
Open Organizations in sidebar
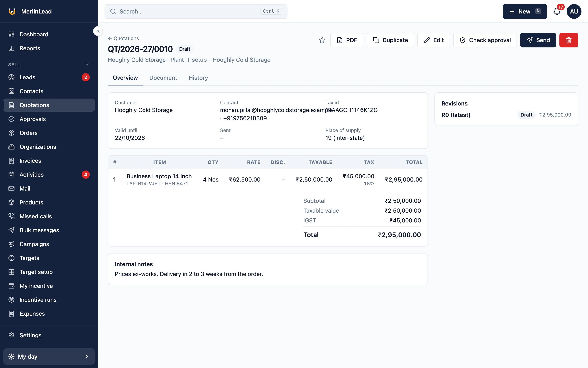point(49,147)
